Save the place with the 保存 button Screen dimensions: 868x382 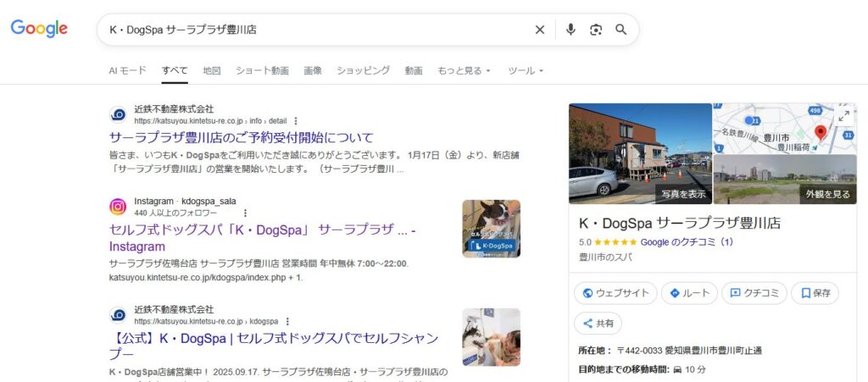[815, 293]
